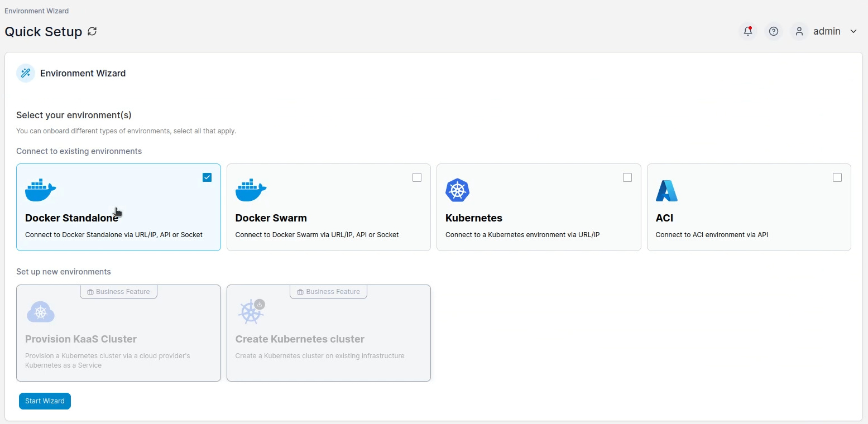Click 'Set up new environments' label
This screenshot has width=868, height=424.
tap(64, 272)
